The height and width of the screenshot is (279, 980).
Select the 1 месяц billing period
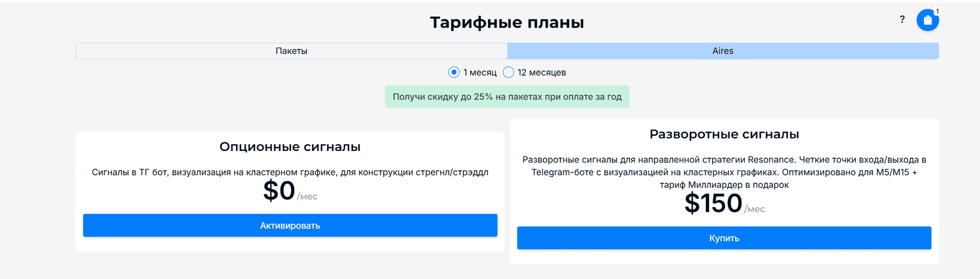[x=454, y=72]
